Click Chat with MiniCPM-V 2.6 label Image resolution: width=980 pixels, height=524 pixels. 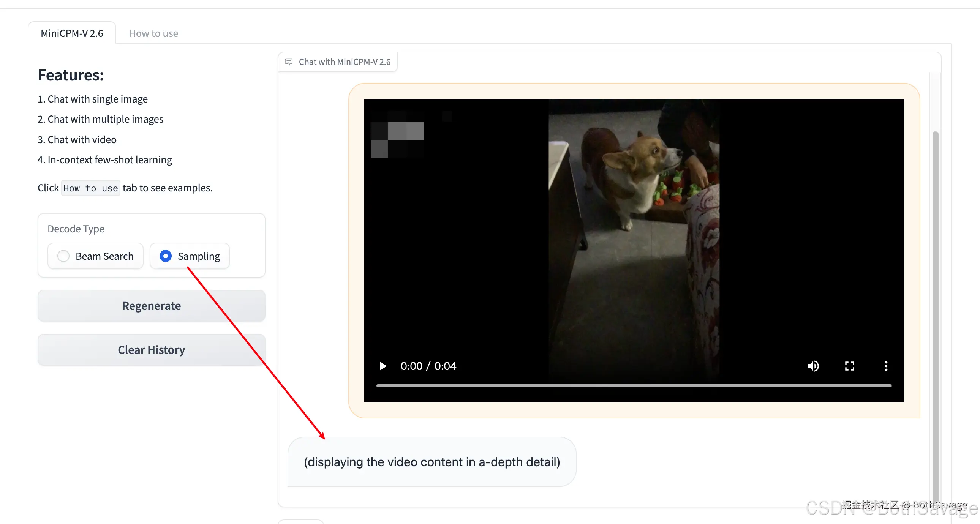point(344,62)
